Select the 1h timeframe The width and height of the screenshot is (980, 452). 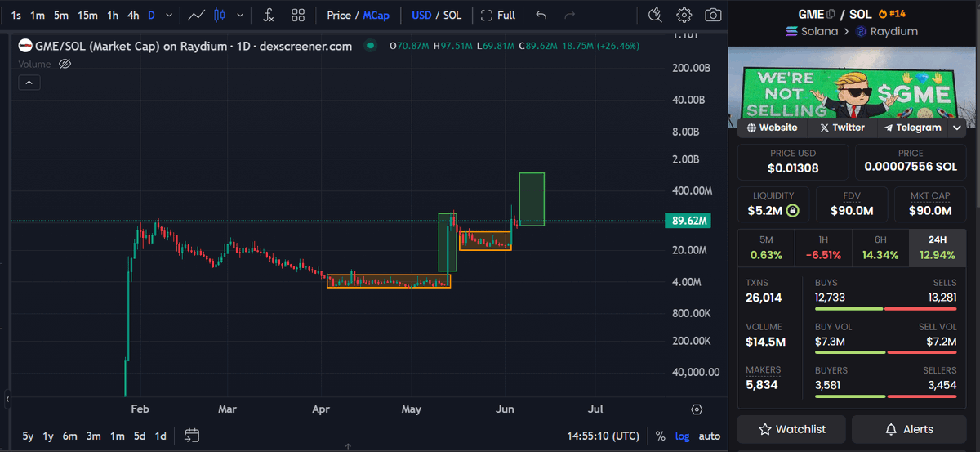coord(113,15)
